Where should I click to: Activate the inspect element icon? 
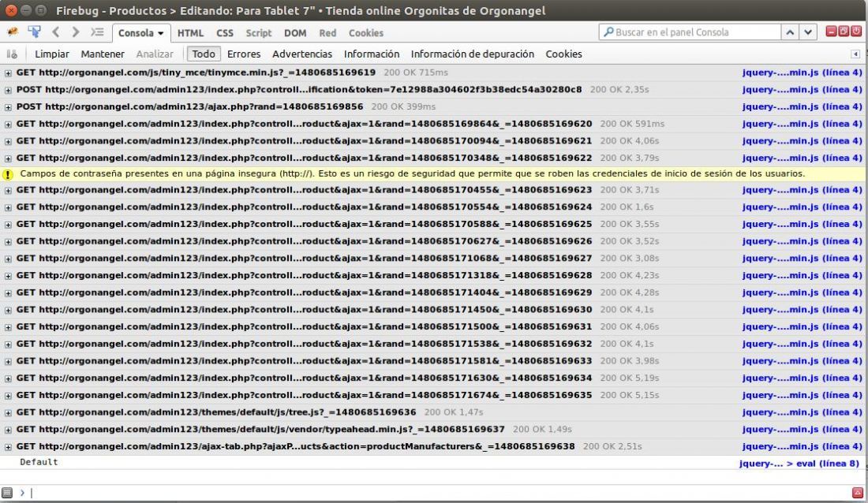34,32
